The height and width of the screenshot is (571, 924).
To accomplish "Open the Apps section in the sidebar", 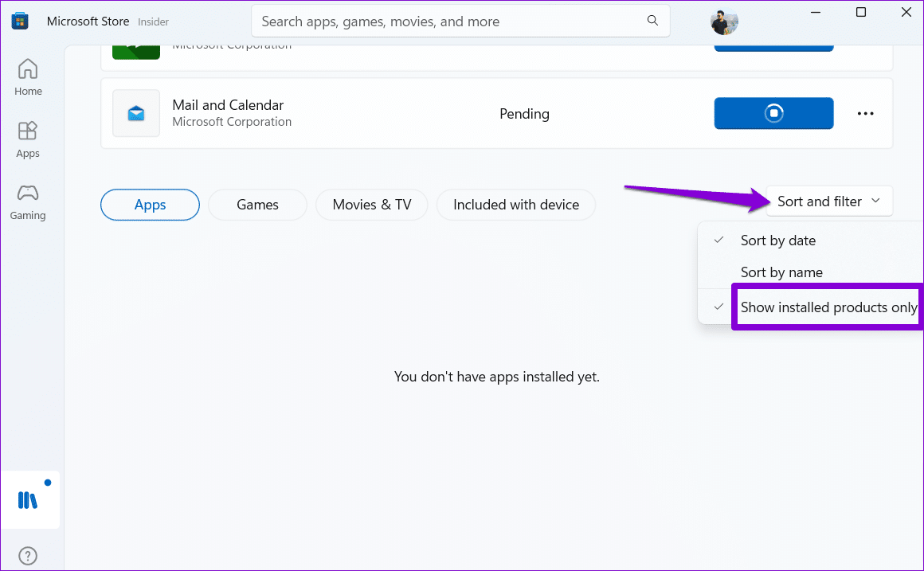I will coord(28,139).
